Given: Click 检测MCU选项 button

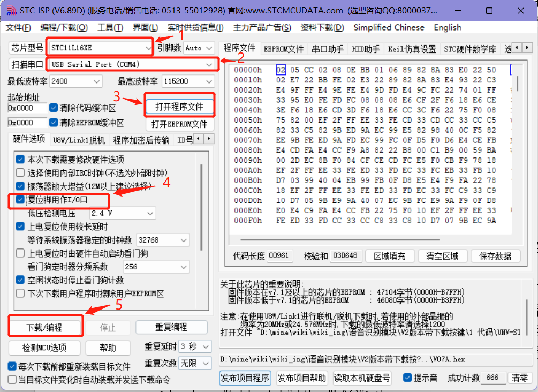Looking at the screenshot, I should 44,348.
